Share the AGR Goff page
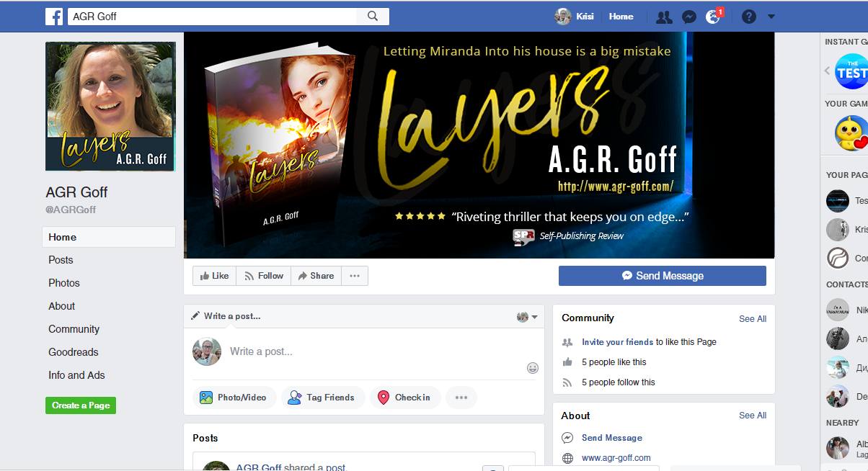 pos(316,276)
